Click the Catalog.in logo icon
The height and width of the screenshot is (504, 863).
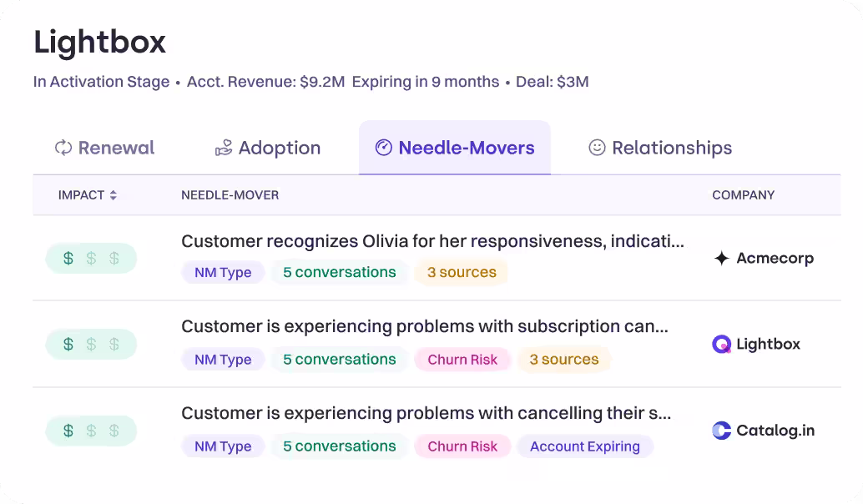(721, 431)
